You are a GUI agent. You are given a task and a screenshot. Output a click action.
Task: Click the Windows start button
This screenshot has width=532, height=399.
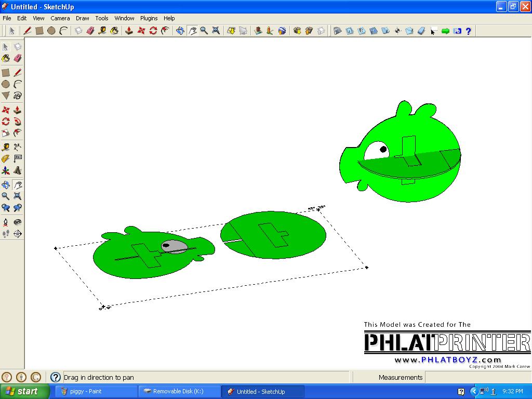24,391
